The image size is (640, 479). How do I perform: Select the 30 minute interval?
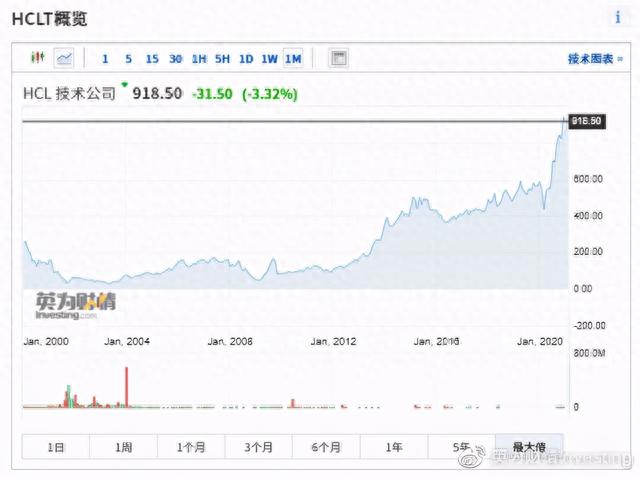(176, 59)
